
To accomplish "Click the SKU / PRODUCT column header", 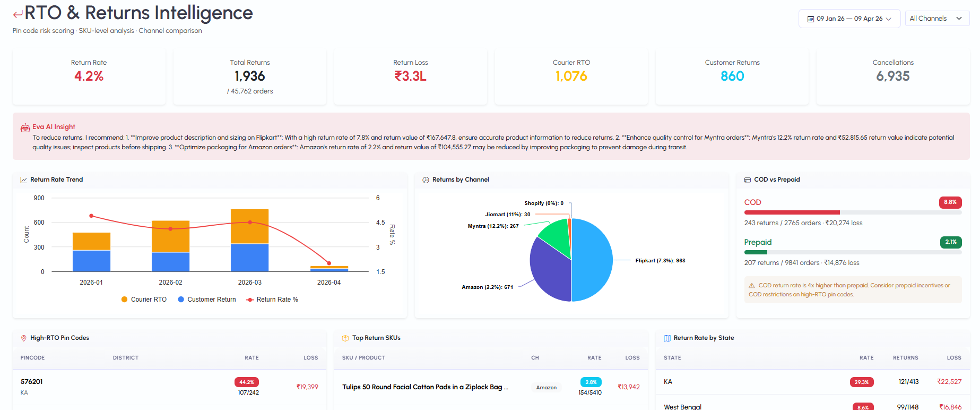I will tap(363, 358).
